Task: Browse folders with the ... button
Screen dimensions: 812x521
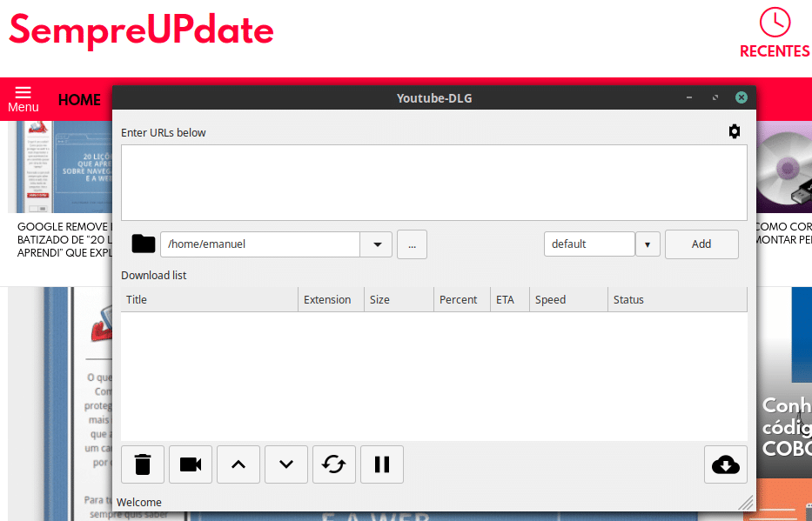Action: click(x=413, y=244)
